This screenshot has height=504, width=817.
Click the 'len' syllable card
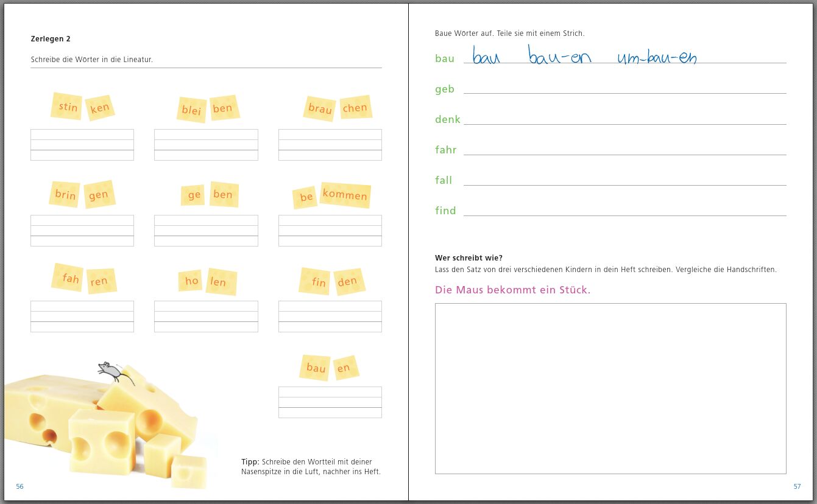click(x=221, y=282)
